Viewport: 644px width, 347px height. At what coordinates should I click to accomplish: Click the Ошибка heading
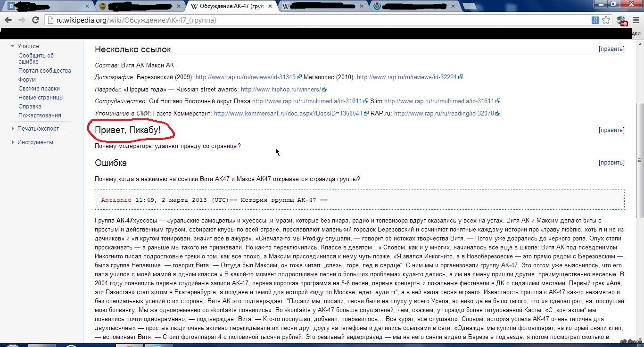pos(111,163)
